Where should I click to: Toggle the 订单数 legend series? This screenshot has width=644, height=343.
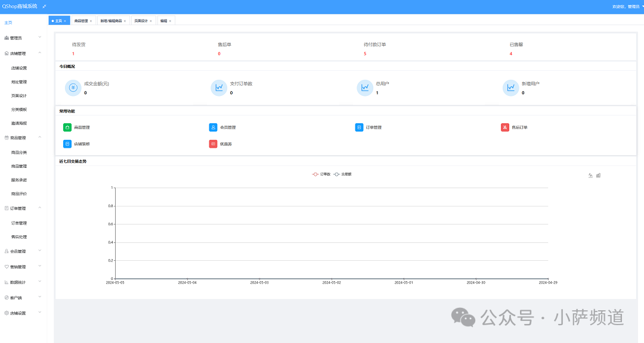321,174
